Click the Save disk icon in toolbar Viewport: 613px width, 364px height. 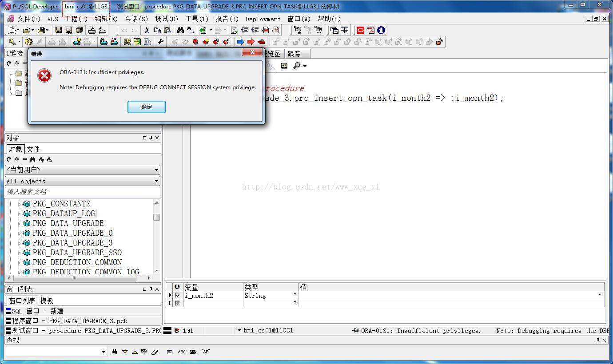click(58, 30)
